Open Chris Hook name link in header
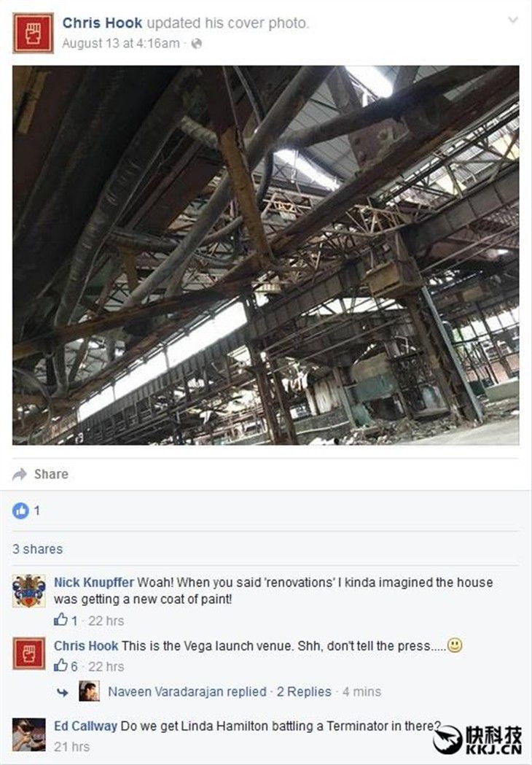 point(103,23)
